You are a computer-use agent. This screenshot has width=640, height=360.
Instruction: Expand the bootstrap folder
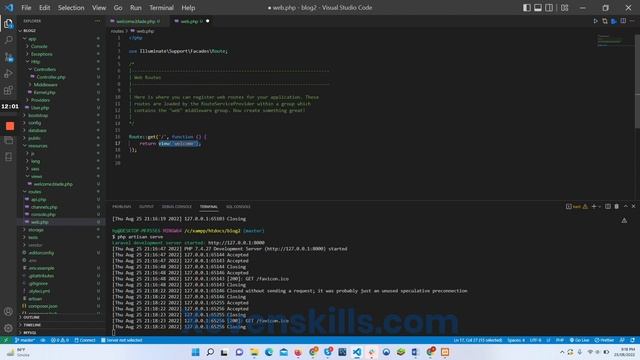coord(38,115)
